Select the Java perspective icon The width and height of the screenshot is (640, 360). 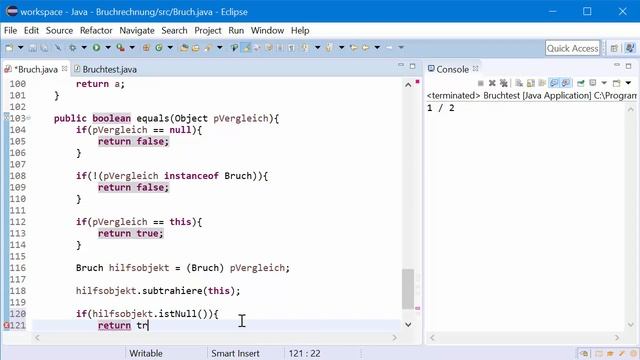[x=630, y=48]
